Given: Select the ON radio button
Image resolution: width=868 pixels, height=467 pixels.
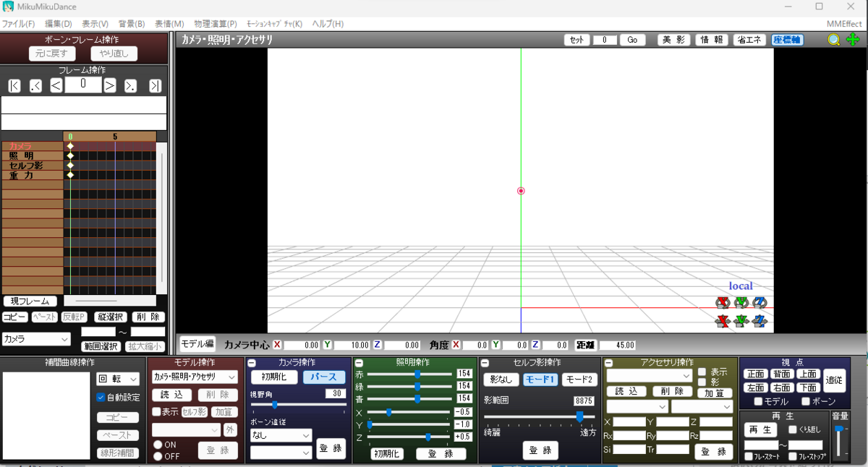Looking at the screenshot, I should 158,445.
